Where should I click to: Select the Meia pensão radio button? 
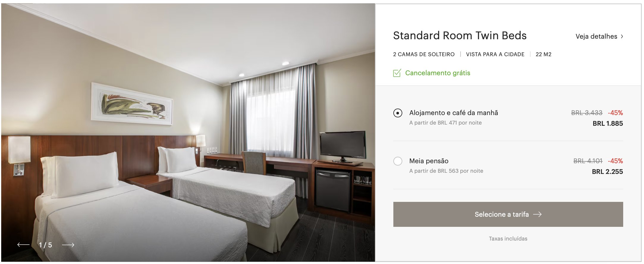click(x=398, y=161)
